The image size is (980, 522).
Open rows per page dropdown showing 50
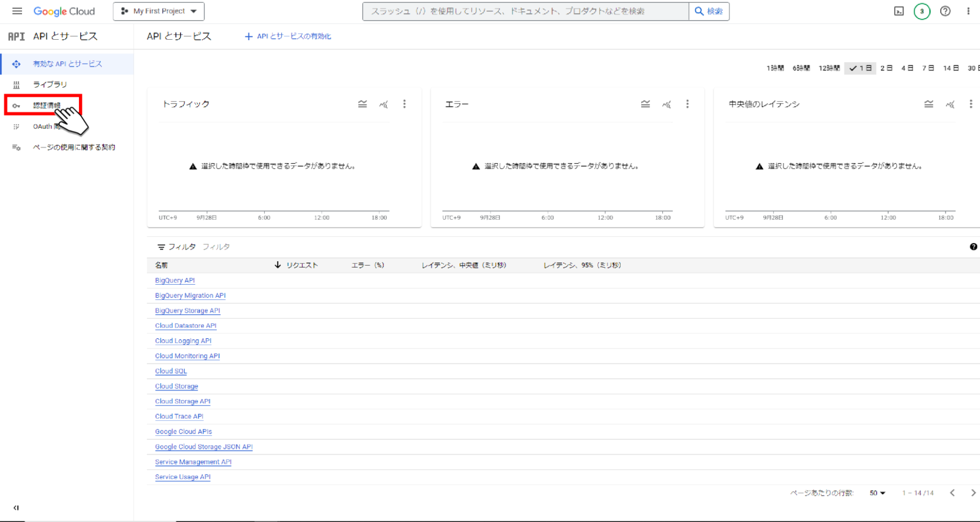877,493
